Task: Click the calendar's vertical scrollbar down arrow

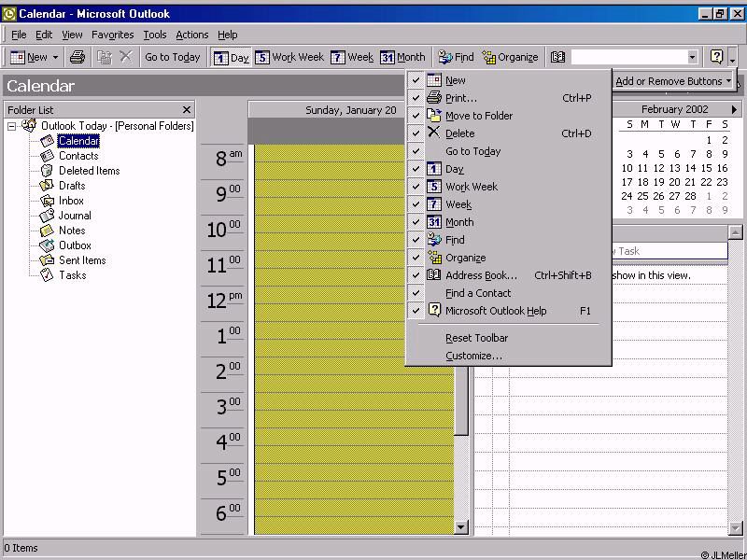Action: (461, 527)
